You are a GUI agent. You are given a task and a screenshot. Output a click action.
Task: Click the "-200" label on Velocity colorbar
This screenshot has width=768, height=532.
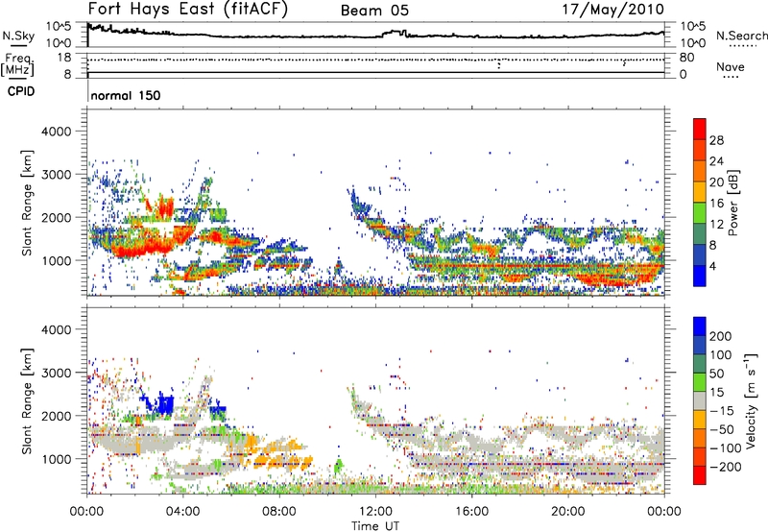[x=725, y=467]
